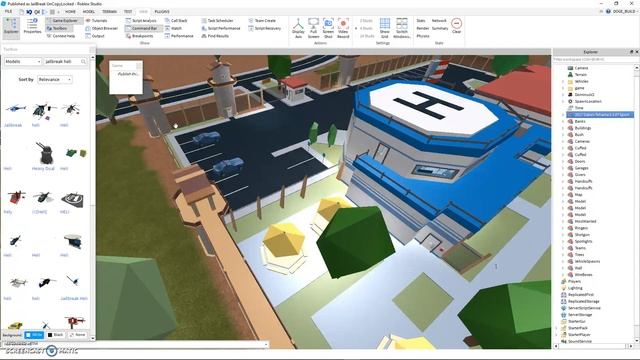Open the Call Stack window
The width and height of the screenshot is (640, 360).
point(176,20)
